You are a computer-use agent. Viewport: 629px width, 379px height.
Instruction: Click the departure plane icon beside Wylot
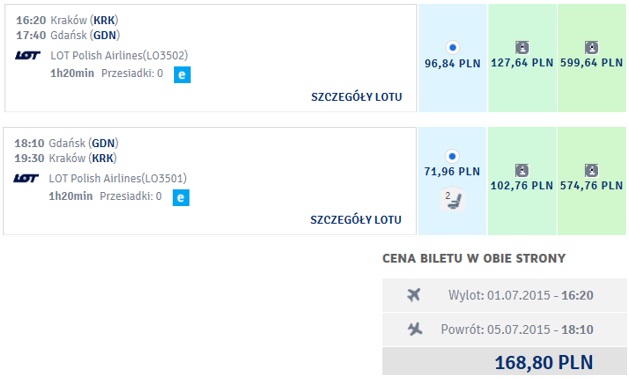[x=414, y=295]
